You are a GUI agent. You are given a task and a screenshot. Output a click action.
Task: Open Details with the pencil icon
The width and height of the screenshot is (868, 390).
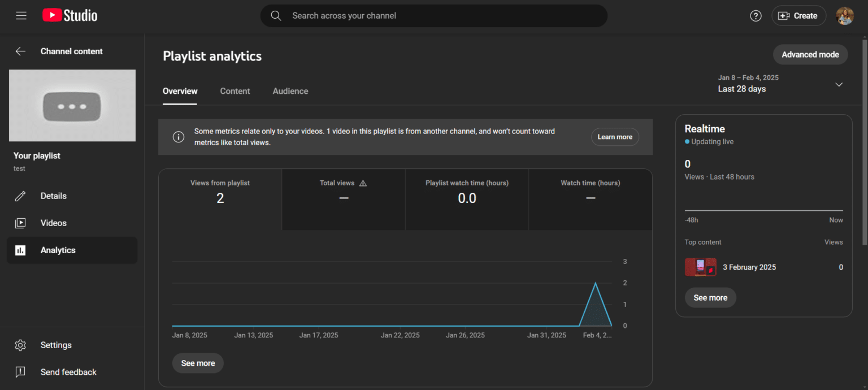click(53, 196)
